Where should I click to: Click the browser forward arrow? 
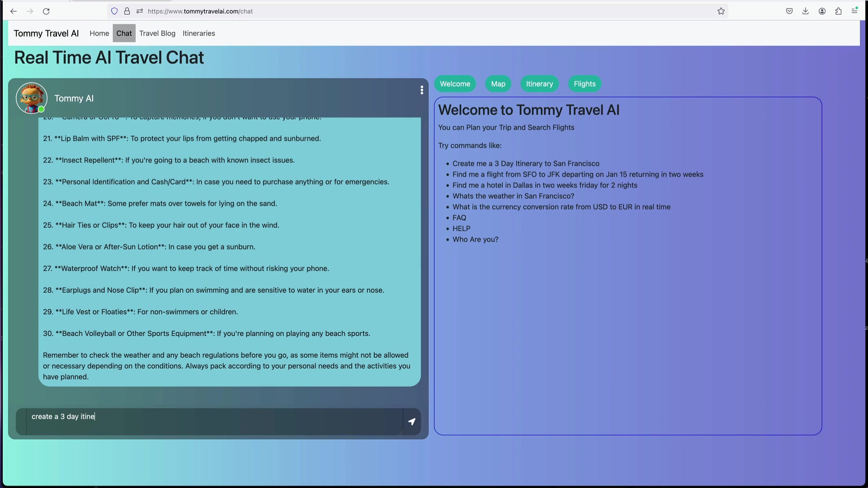[30, 11]
